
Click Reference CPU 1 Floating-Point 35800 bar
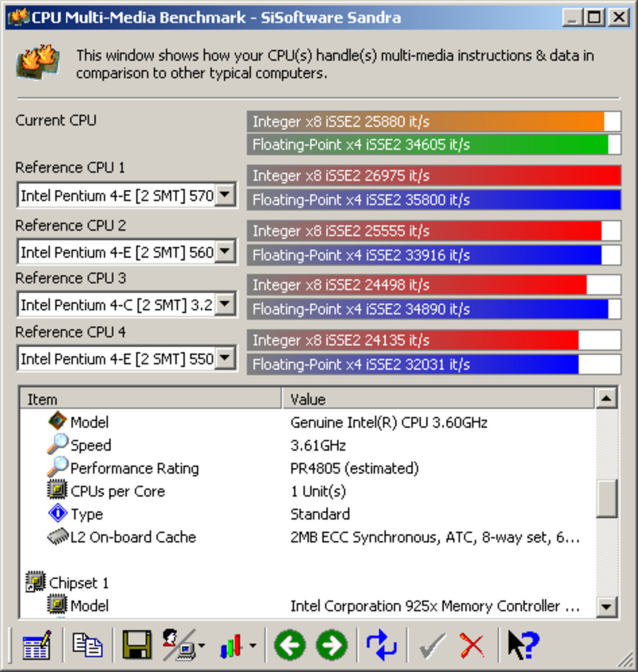[x=434, y=200]
